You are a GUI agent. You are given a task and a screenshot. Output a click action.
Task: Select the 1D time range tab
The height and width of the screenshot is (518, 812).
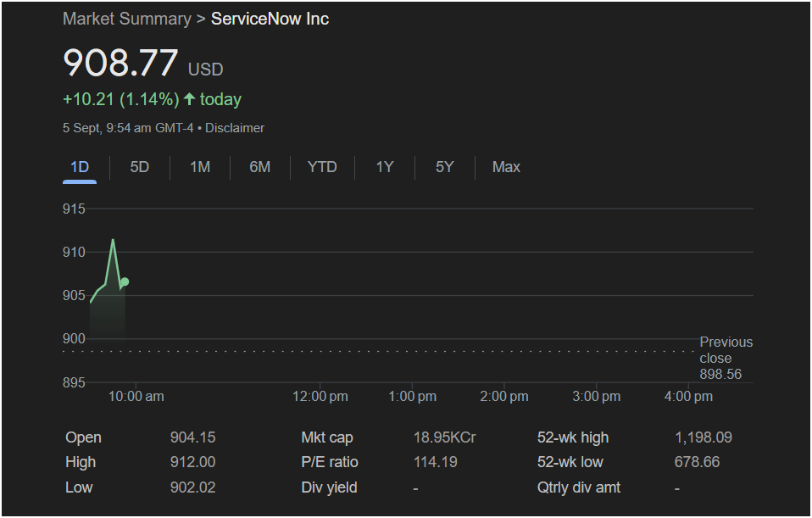80,167
